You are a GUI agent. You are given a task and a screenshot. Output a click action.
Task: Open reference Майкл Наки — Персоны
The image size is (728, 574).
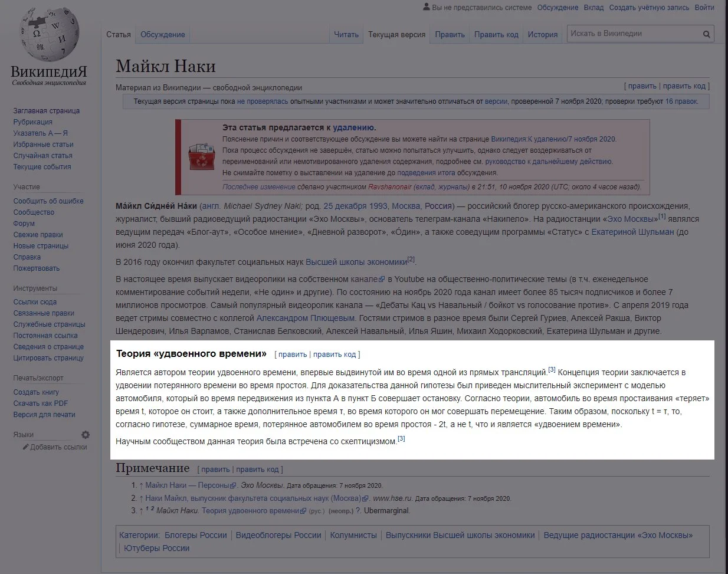188,486
